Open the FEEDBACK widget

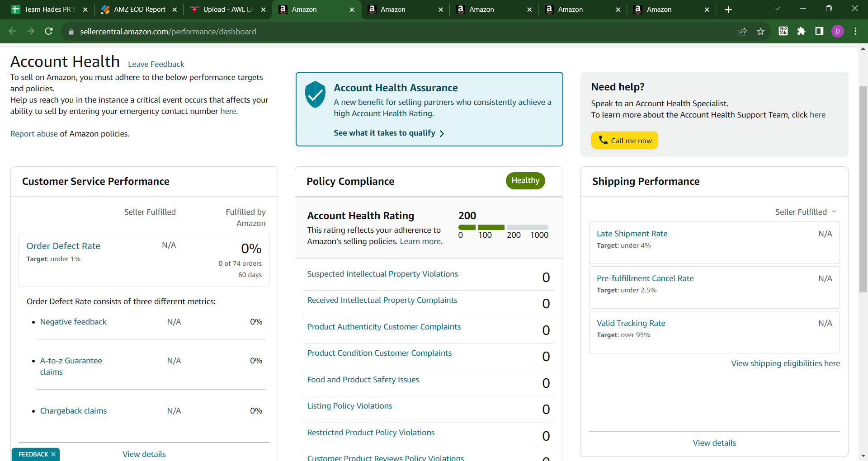[x=33, y=454]
